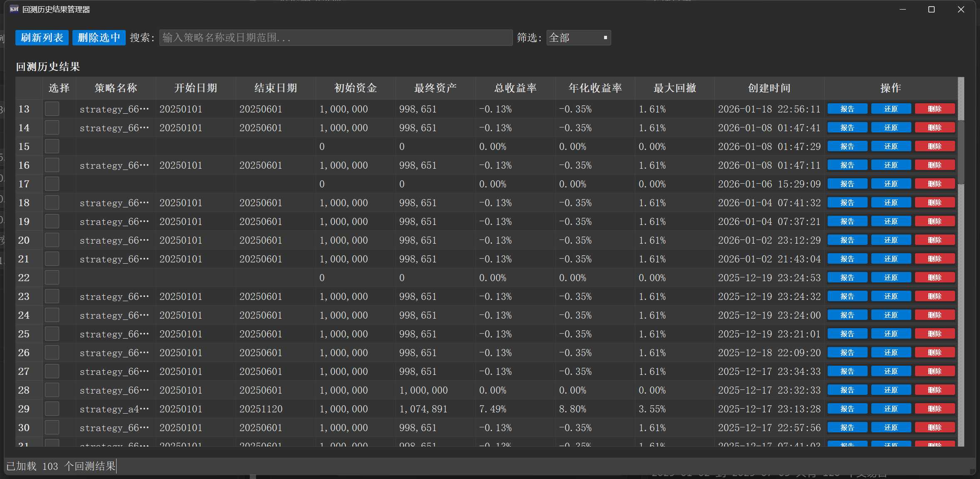Click the 刷新列表 refresh button
980x479 pixels.
click(x=42, y=38)
